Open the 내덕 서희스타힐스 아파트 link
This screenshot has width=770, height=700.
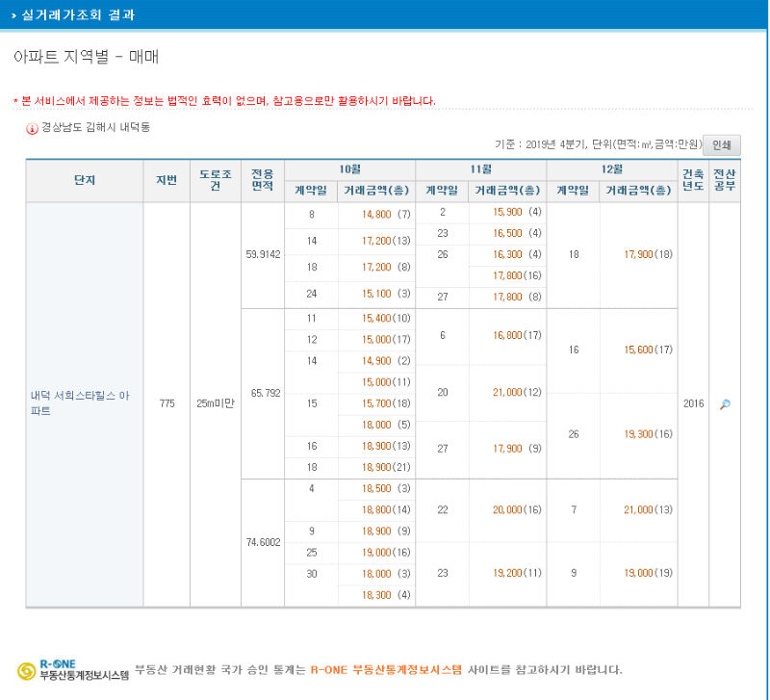[80, 402]
